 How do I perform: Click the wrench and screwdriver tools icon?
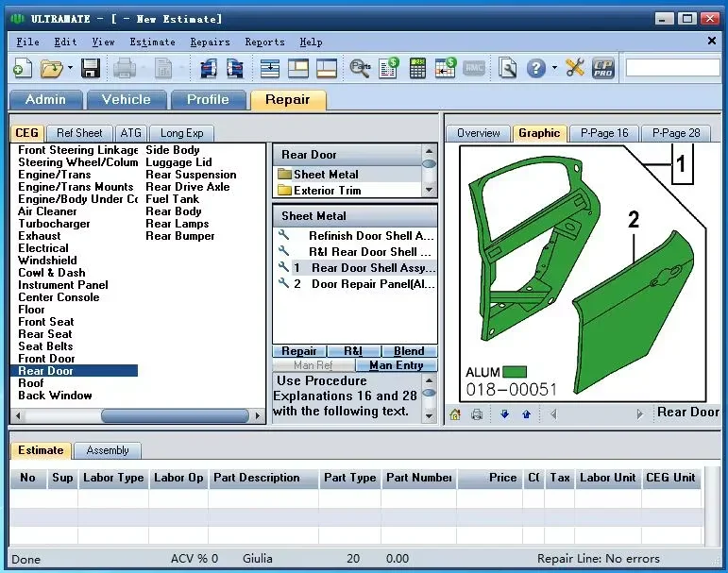575,68
